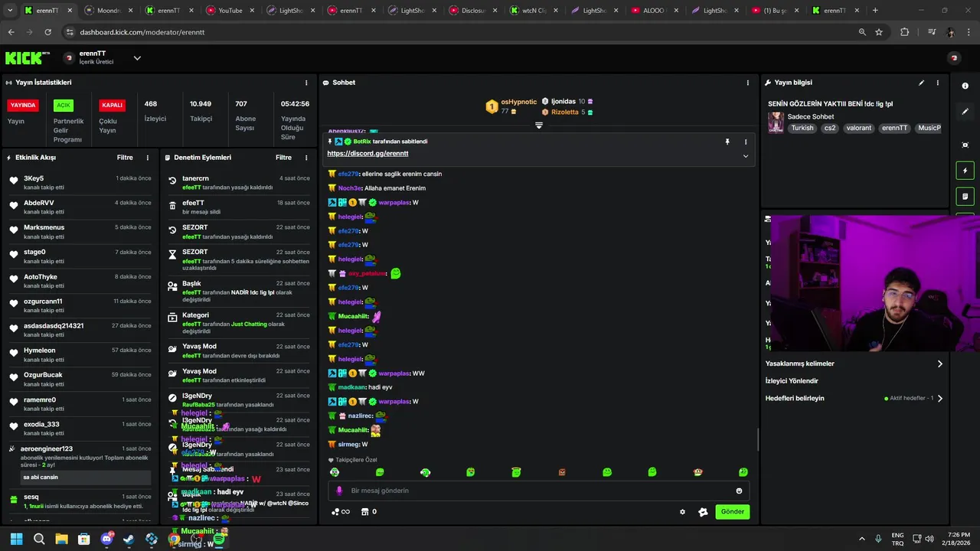The width and height of the screenshot is (980, 551).
Task: Open the sidebar clip capture icon
Action: click(965, 145)
